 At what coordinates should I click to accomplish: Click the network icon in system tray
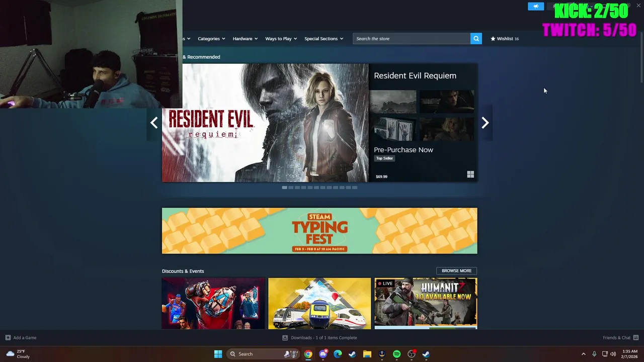click(x=605, y=354)
